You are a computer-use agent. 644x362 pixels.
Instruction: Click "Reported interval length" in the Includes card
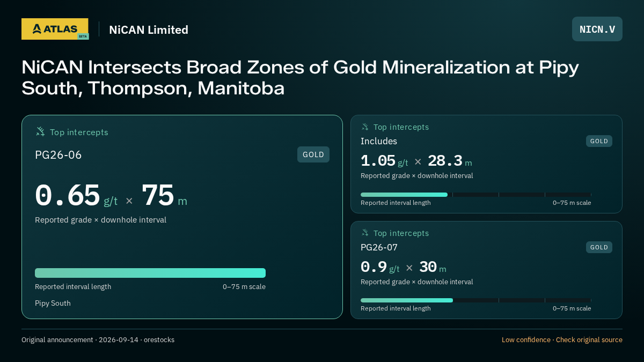point(396,203)
